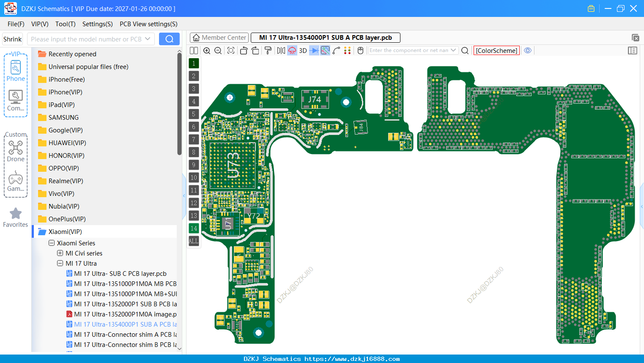Click the mouse settings icon
644x363 pixels.
tap(360, 51)
